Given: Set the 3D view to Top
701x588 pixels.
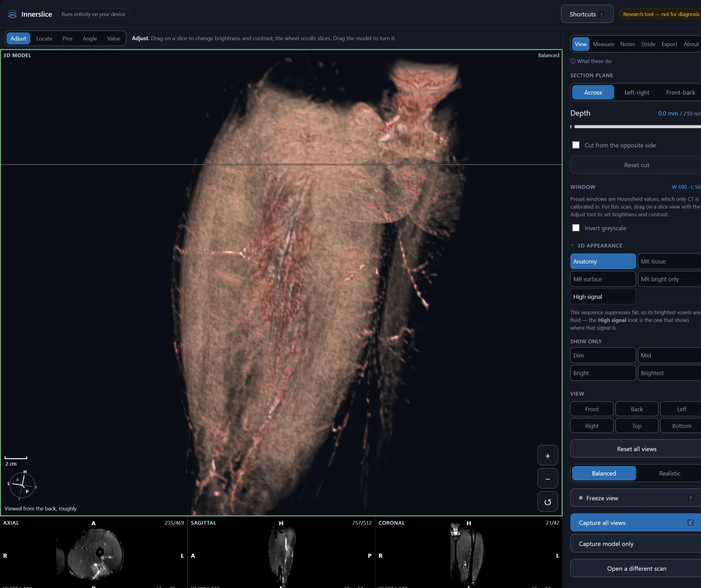Looking at the screenshot, I should [636, 426].
